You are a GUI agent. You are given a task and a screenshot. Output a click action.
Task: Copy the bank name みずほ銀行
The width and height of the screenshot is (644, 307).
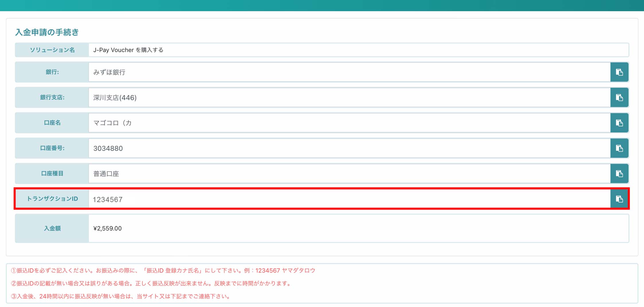pos(619,72)
